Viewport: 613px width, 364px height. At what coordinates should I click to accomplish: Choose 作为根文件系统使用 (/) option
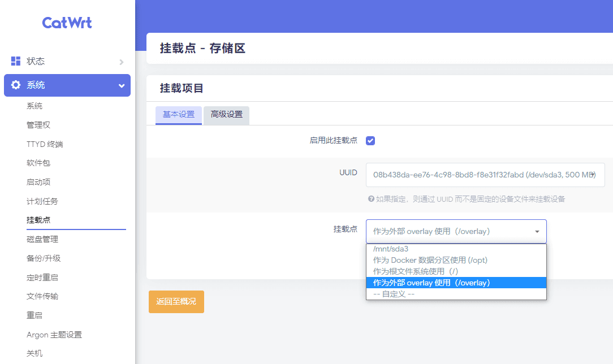click(x=456, y=271)
